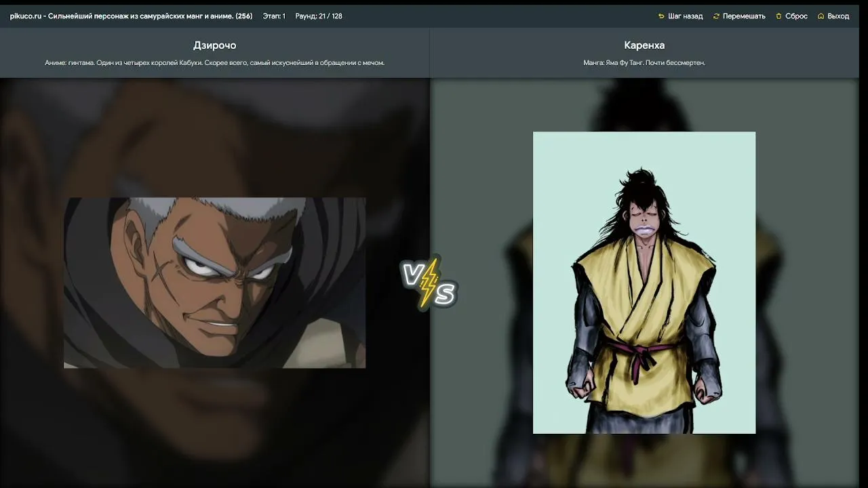Select the Дзирочо name heading
Image resolution: width=868 pixels, height=488 pixels.
215,45
